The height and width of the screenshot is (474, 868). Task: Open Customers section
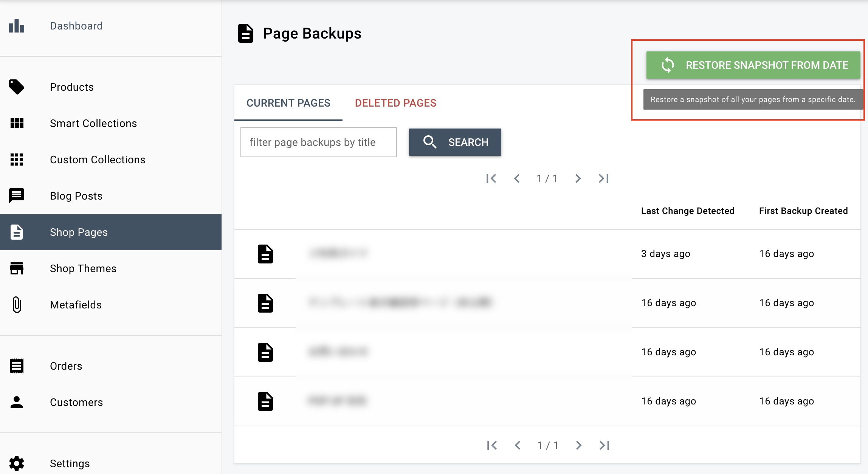click(x=111, y=402)
